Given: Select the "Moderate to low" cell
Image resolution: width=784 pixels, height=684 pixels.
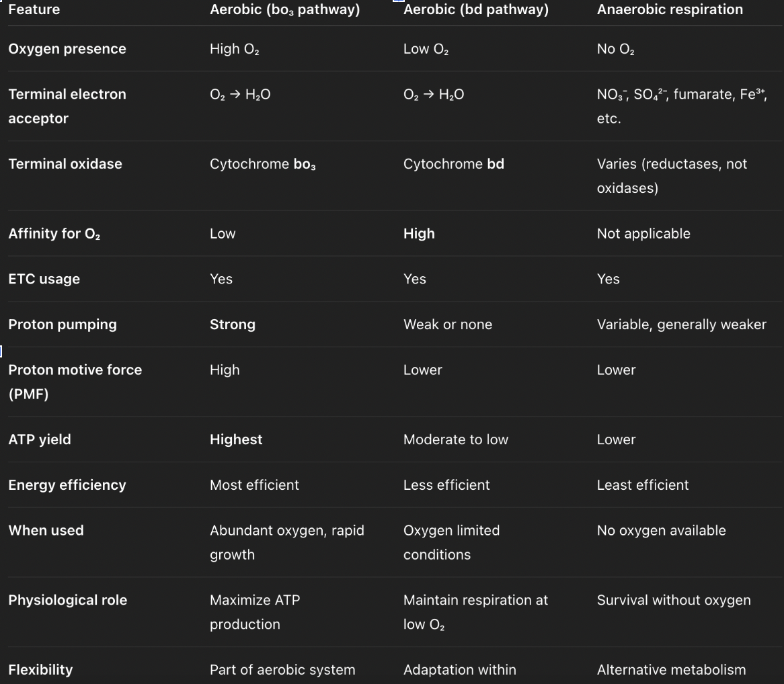Looking at the screenshot, I should 455,439.
